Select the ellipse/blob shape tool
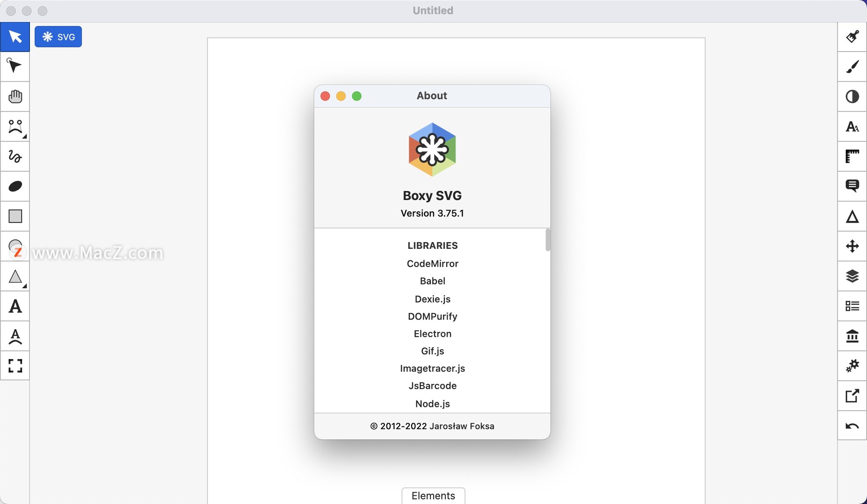The width and height of the screenshot is (867, 504). point(15,186)
